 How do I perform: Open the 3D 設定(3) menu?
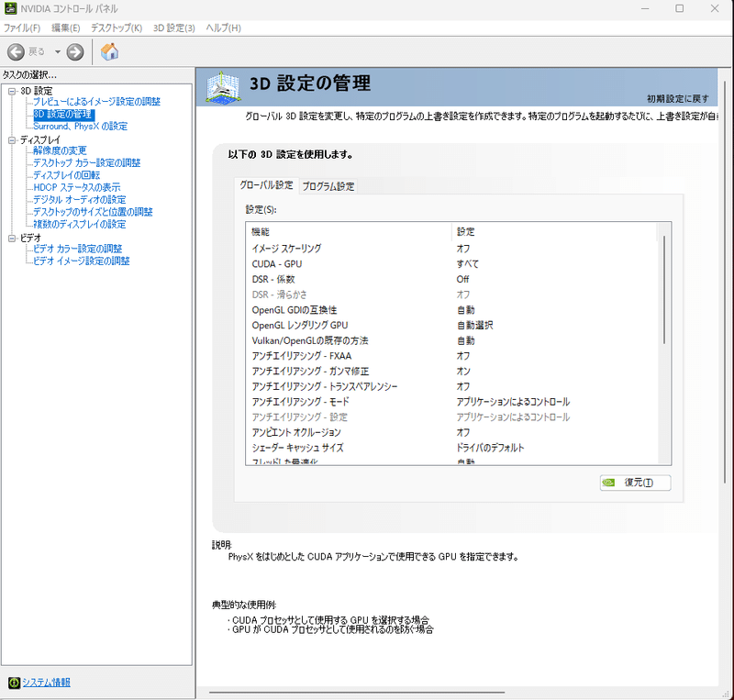[173, 28]
